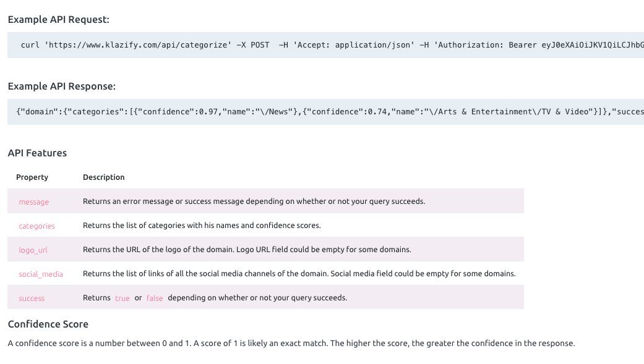Click the Confidence Score heading
Image resolution: width=644 pixels, height=364 pixels.
(48, 324)
